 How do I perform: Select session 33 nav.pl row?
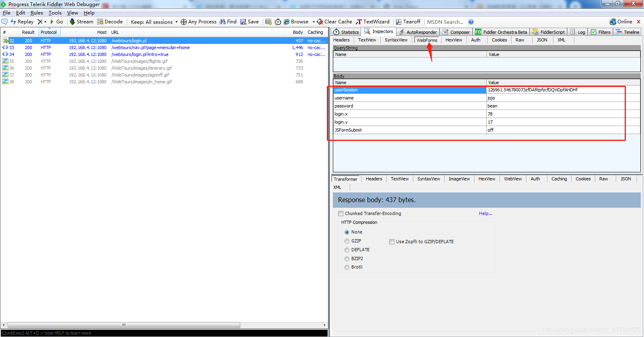164,48
